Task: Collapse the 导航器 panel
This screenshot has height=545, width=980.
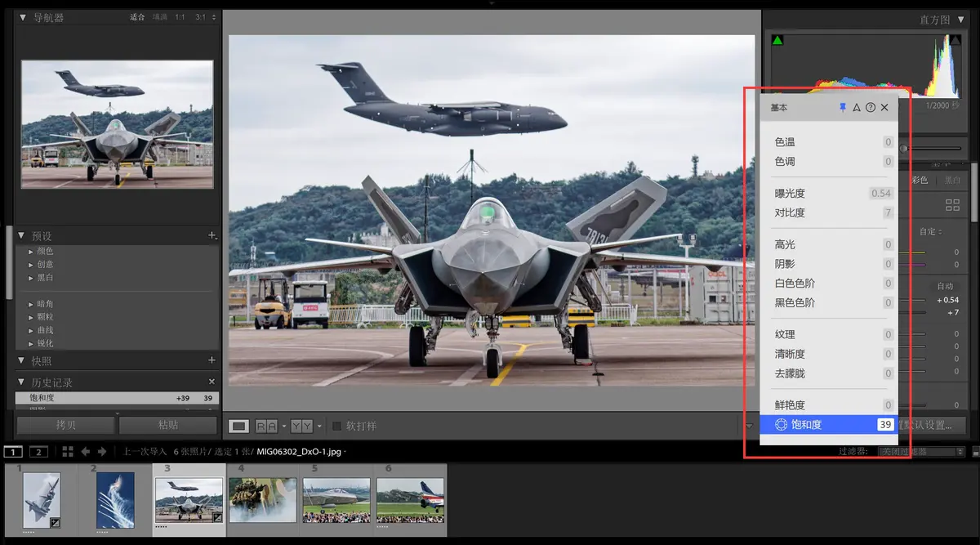Action: click(x=23, y=17)
